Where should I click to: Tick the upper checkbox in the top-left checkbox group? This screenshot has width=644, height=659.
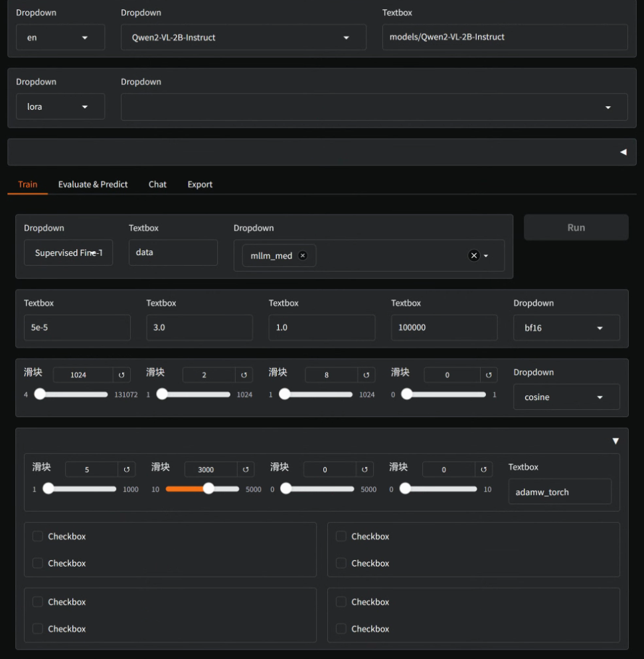click(38, 536)
